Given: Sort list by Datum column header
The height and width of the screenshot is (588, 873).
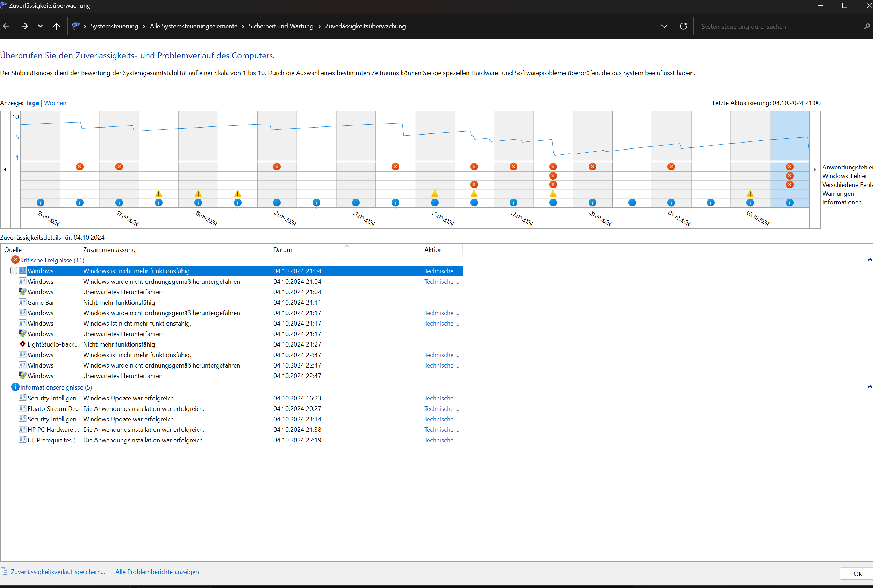Looking at the screenshot, I should [282, 249].
